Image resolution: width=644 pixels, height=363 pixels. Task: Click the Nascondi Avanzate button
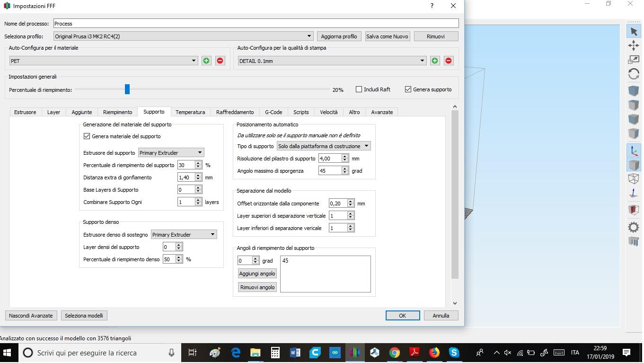point(31,316)
